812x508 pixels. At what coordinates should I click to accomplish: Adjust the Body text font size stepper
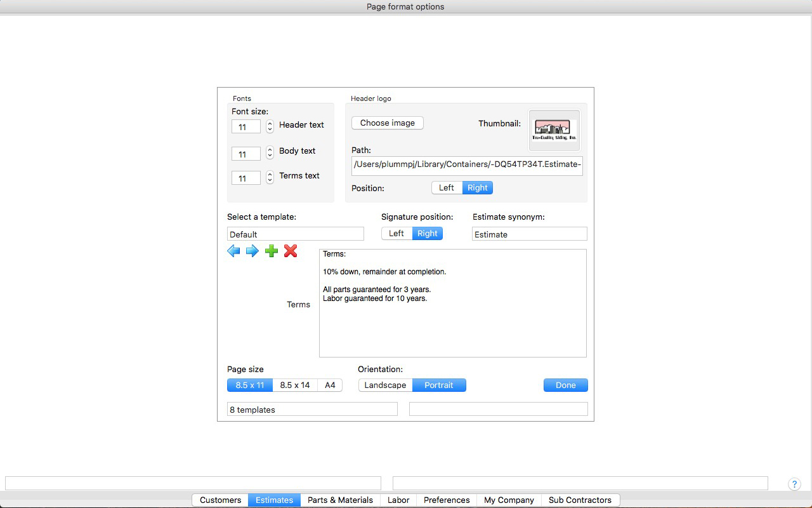270,154
